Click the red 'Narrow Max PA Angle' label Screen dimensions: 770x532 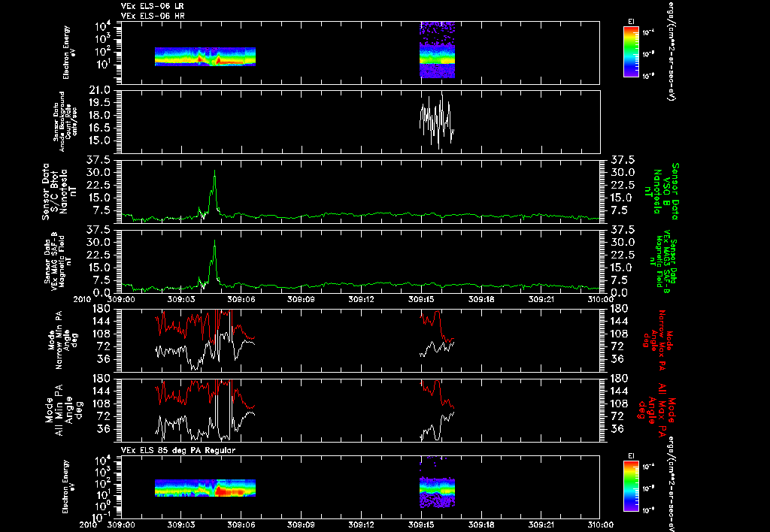(x=658, y=340)
